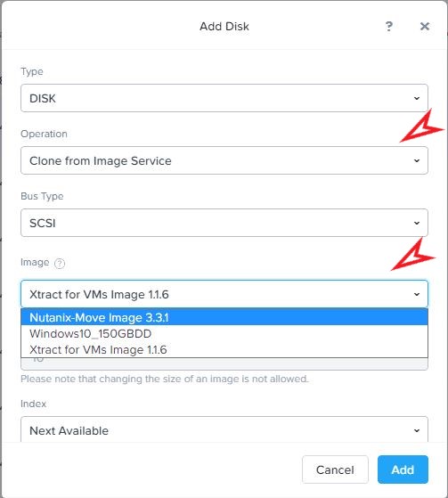Select Nutanix-Move Image 3.3.1 option
The image size is (448, 498).
click(x=224, y=317)
